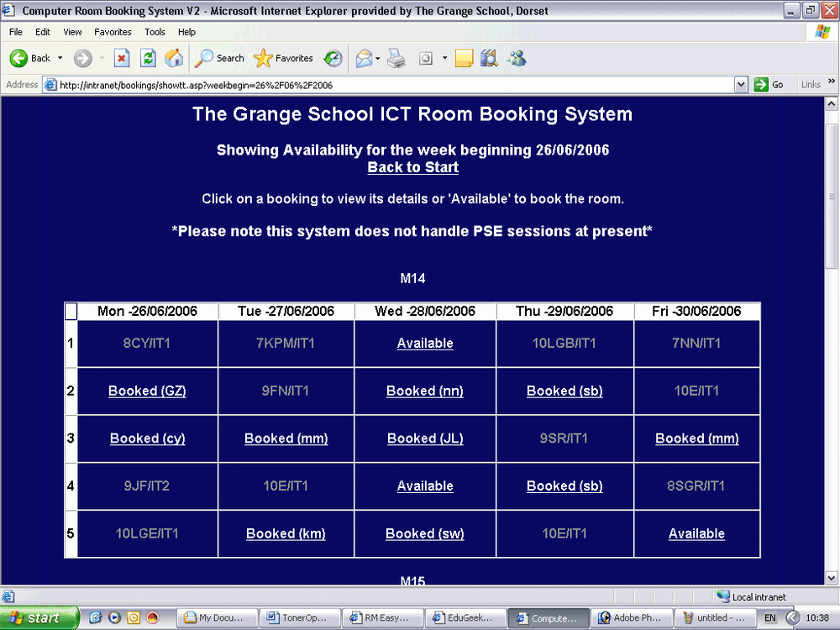
Task: Click the yellow Discuss note icon
Action: [x=464, y=58]
